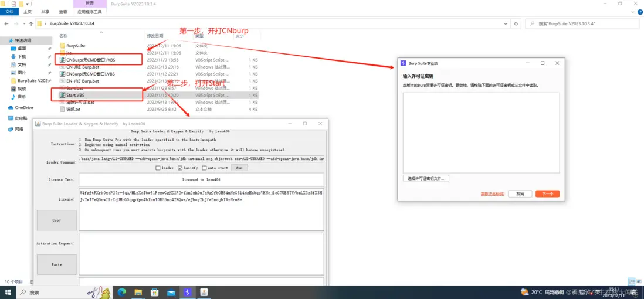Toggle the hanzify checkbox

181,168
